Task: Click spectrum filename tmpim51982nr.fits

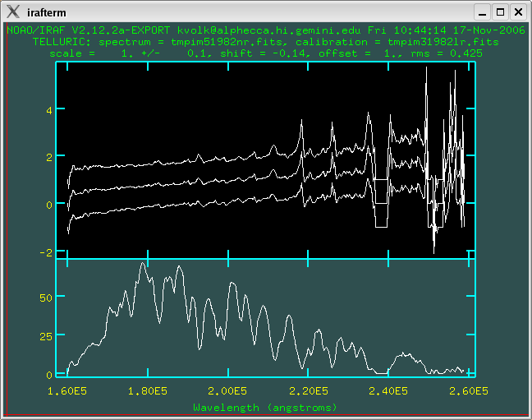Action: point(227,42)
